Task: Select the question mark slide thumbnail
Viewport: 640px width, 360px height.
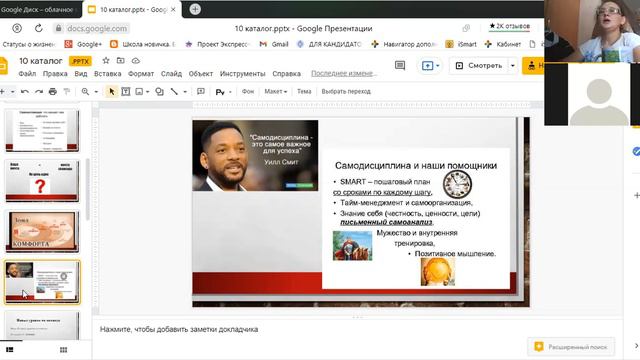Action: [42, 181]
